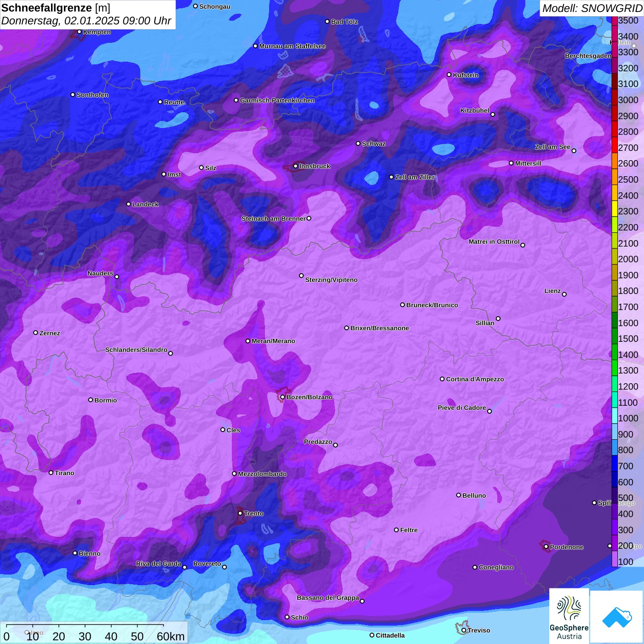Click the Meran/Merano label
Viewport: 644px width, 644px height.
pos(273,341)
